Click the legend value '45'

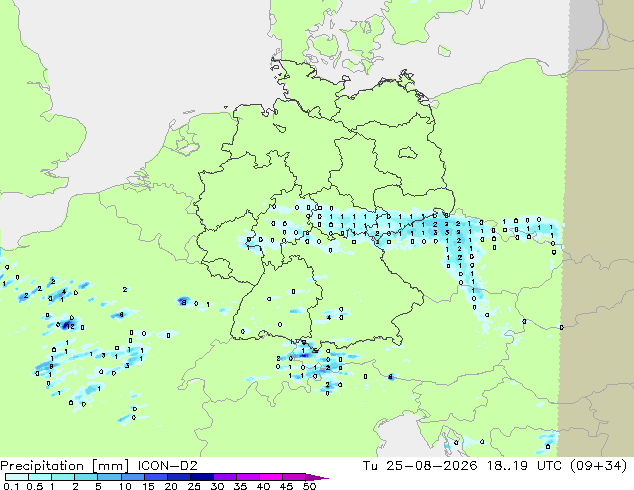click(x=286, y=486)
